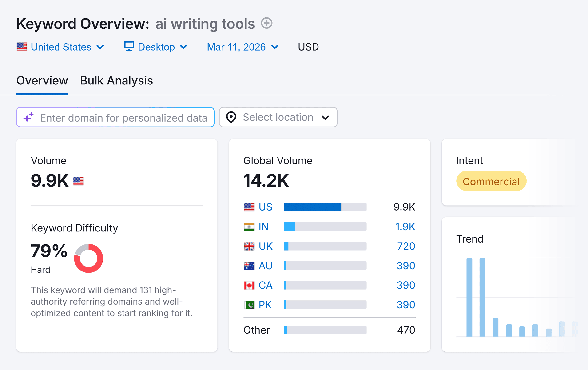Image resolution: width=588 pixels, height=370 pixels.
Task: Click the 720 UK volume link
Action: tap(406, 246)
